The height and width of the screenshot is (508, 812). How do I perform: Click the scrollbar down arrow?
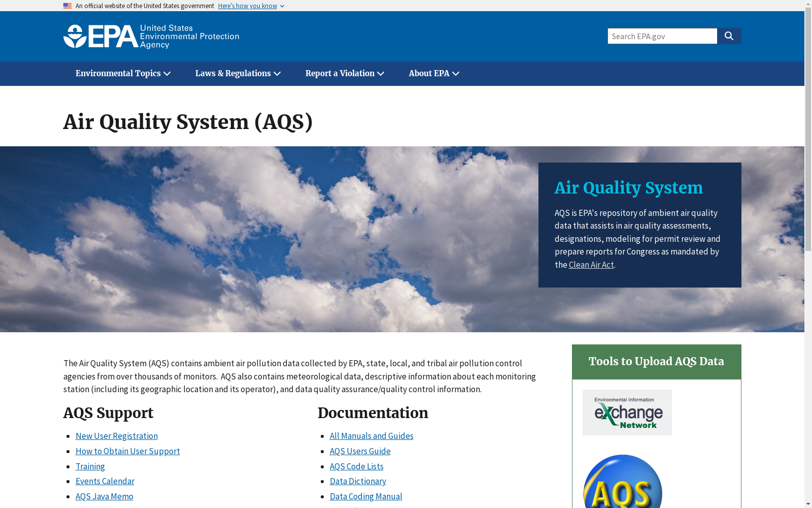(x=808, y=504)
